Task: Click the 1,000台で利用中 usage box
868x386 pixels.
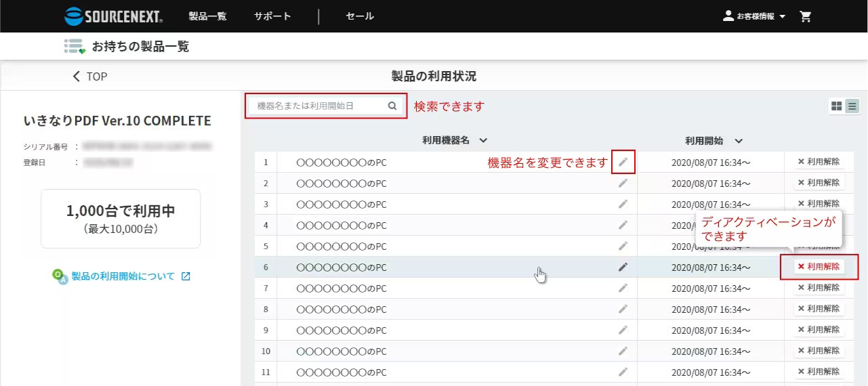Action: pyautogui.click(x=121, y=219)
